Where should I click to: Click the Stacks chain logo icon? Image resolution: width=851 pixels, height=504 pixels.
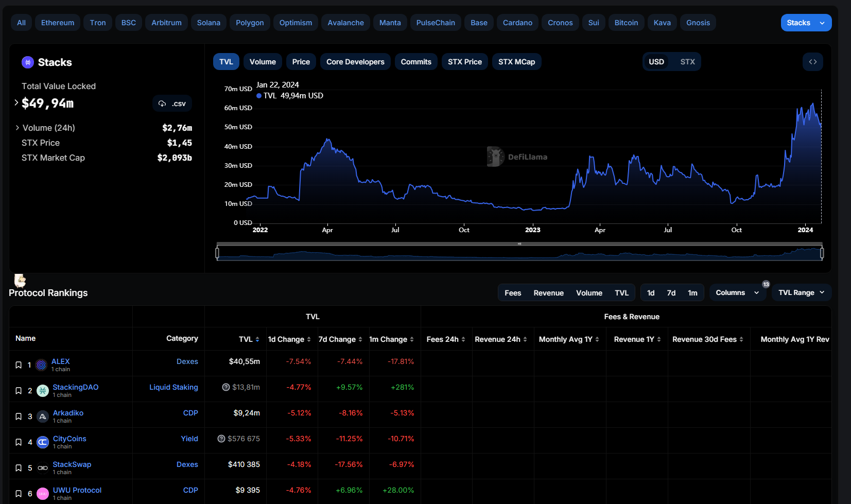pos(28,62)
